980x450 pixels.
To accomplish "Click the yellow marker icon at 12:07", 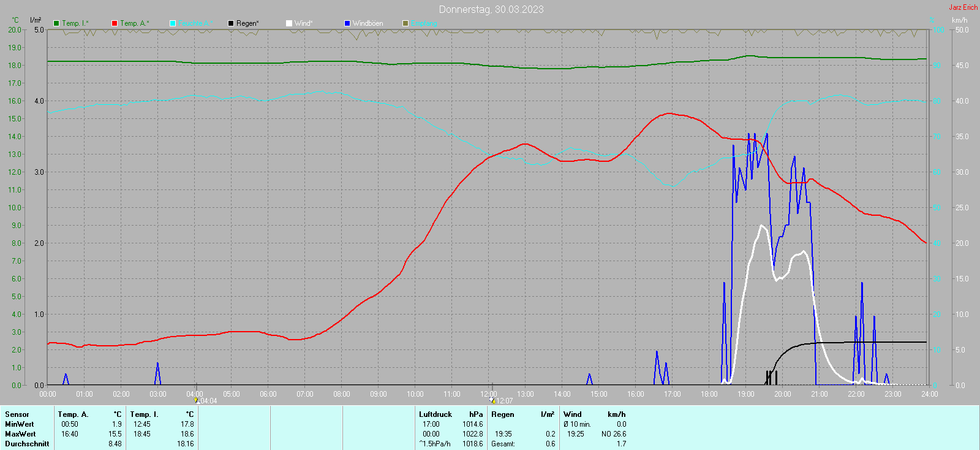I will pos(492,401).
